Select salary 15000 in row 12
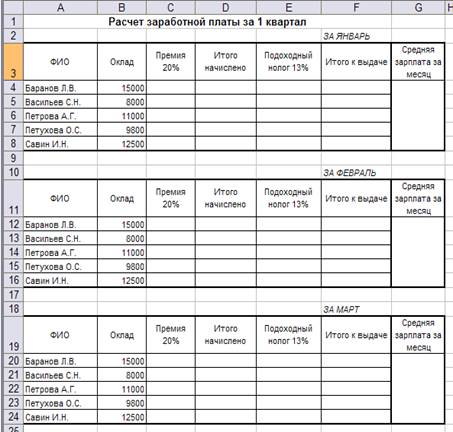453x432 pixels. coord(122,225)
